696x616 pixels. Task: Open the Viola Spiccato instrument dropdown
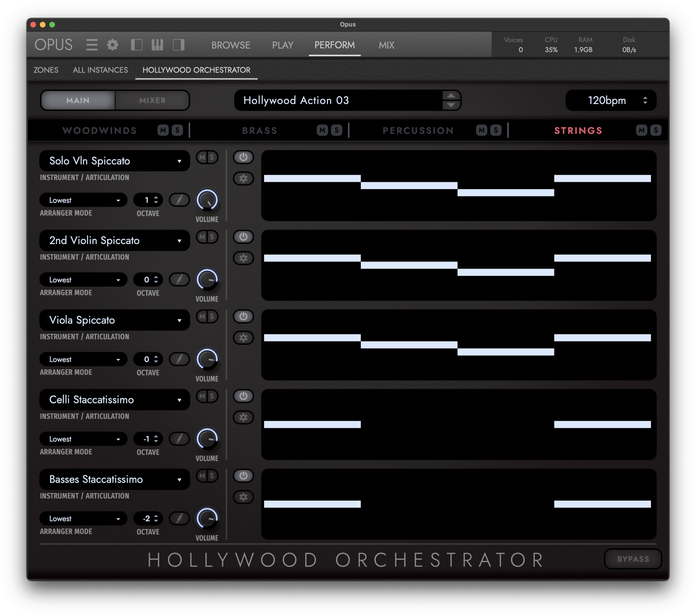coord(114,320)
